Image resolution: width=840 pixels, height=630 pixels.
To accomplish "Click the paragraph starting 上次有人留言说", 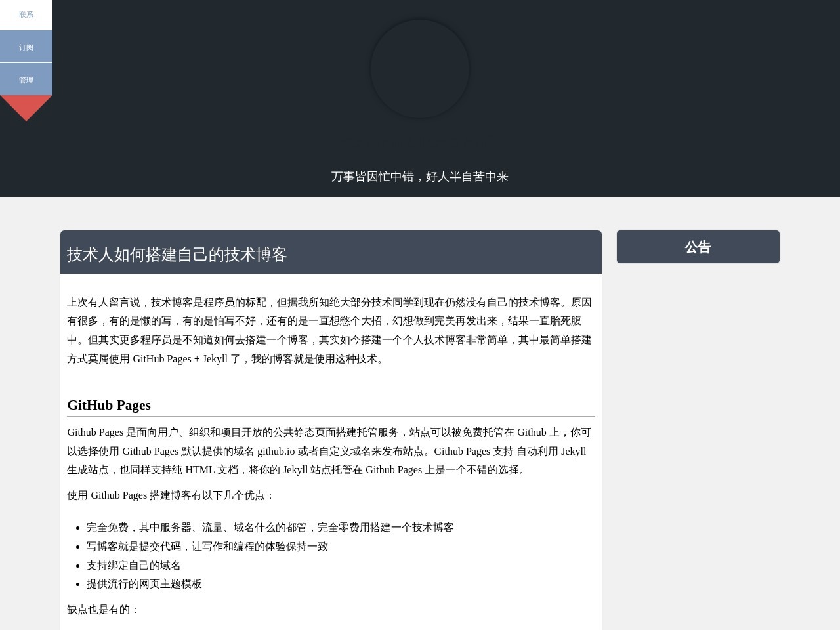I will [331, 331].
